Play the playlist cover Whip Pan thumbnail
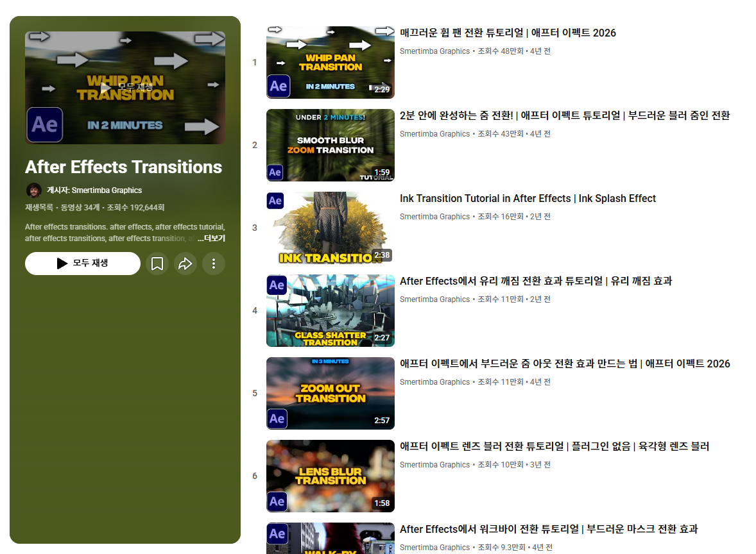The width and height of the screenshot is (756, 554). click(125, 88)
